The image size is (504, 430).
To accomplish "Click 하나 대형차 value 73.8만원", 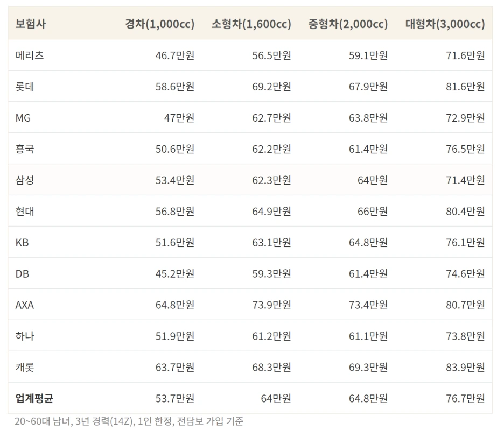I will click(x=465, y=336).
